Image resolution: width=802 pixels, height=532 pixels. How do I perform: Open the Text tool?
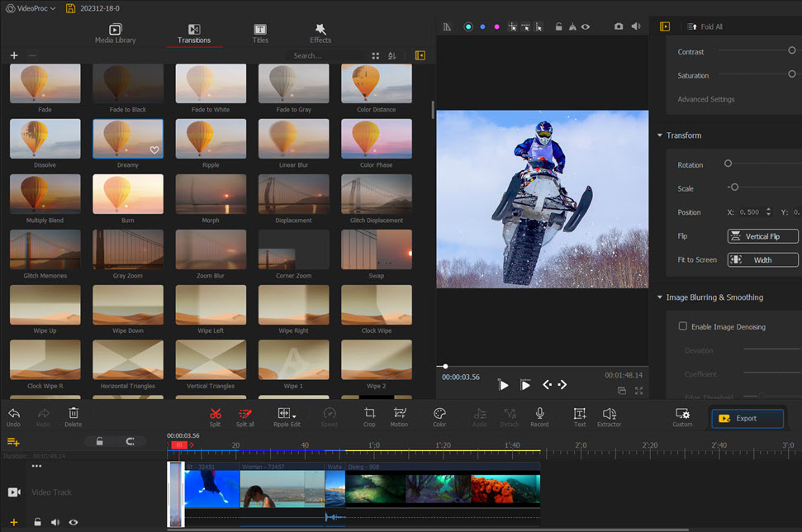[x=579, y=416]
